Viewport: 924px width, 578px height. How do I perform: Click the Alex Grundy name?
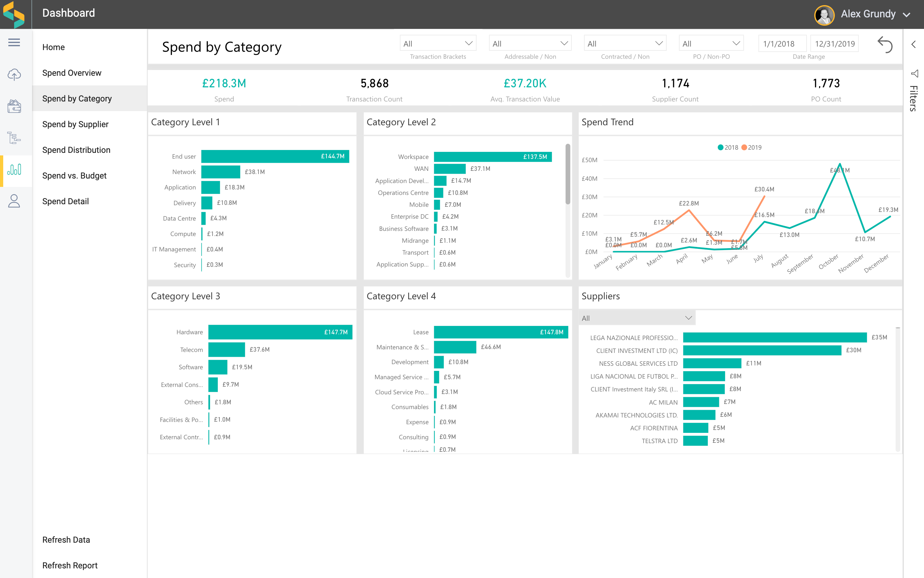coord(868,14)
